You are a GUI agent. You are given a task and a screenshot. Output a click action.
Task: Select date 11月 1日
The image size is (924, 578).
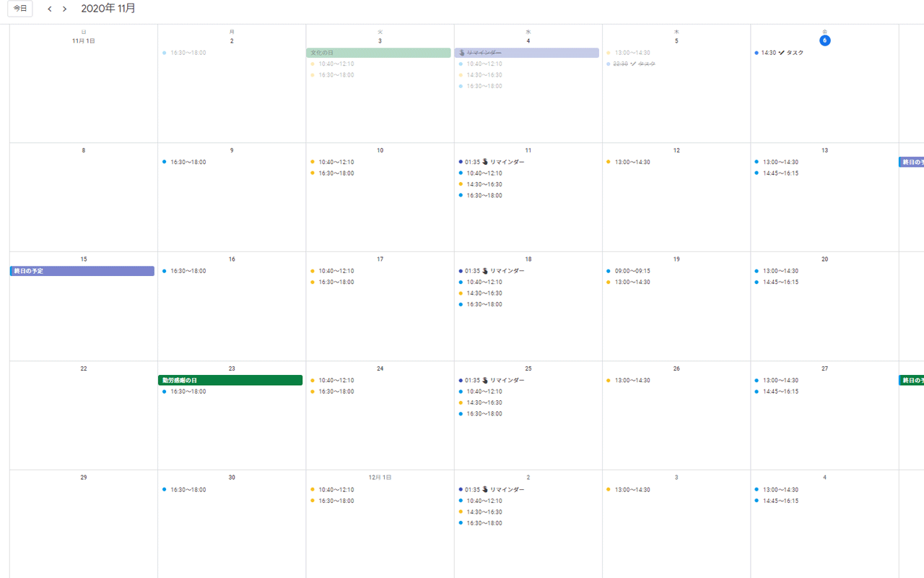pyautogui.click(x=84, y=41)
